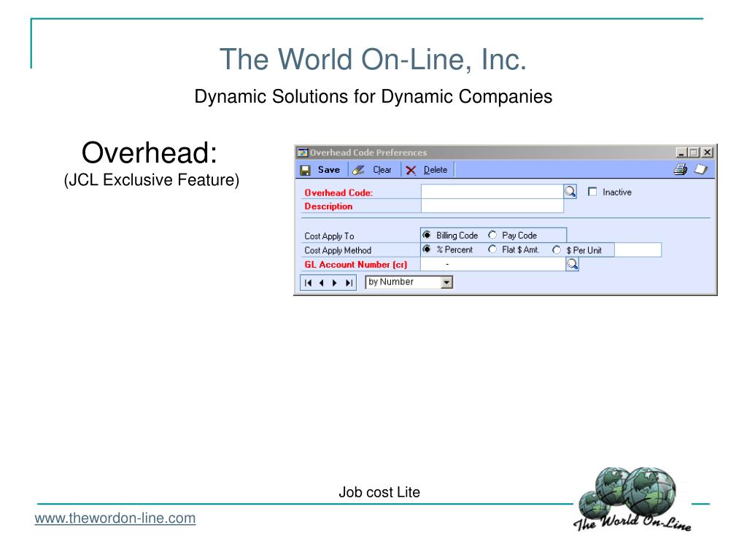Image resolution: width=747 pixels, height=560 pixels.
Task: Go to last record navigation arrow
Action: (349, 283)
